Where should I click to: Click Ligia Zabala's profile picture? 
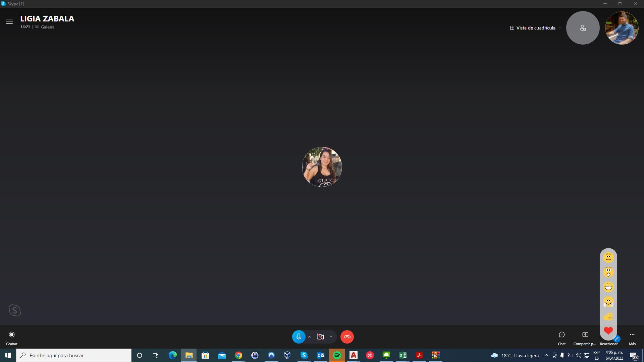click(x=322, y=167)
